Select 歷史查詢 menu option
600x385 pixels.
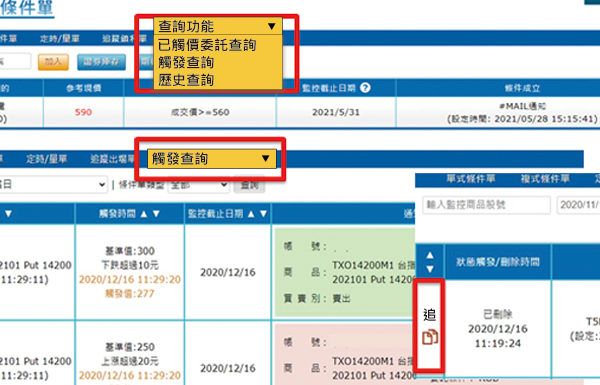(186, 80)
